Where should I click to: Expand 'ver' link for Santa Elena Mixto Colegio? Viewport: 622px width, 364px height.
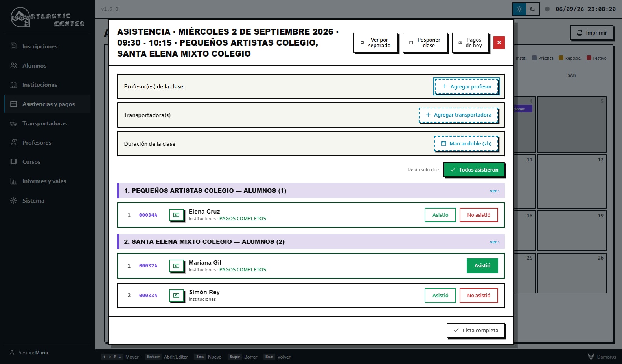point(495,242)
